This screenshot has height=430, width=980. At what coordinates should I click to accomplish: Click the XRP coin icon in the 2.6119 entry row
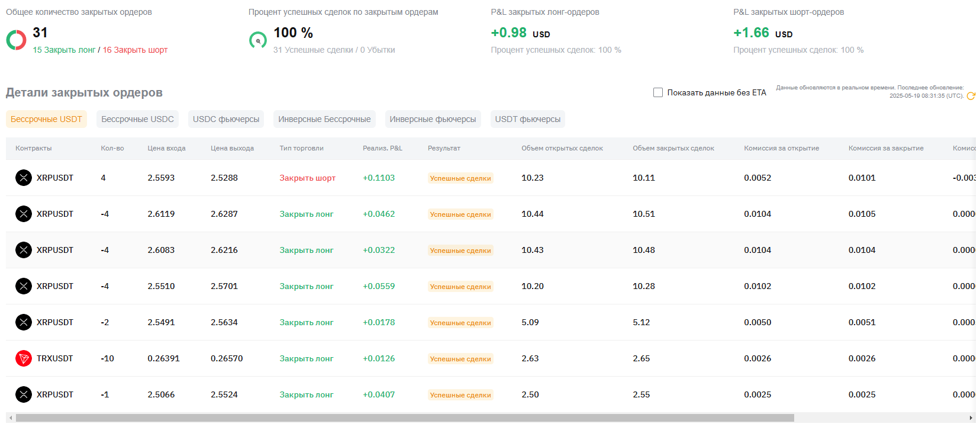point(24,214)
